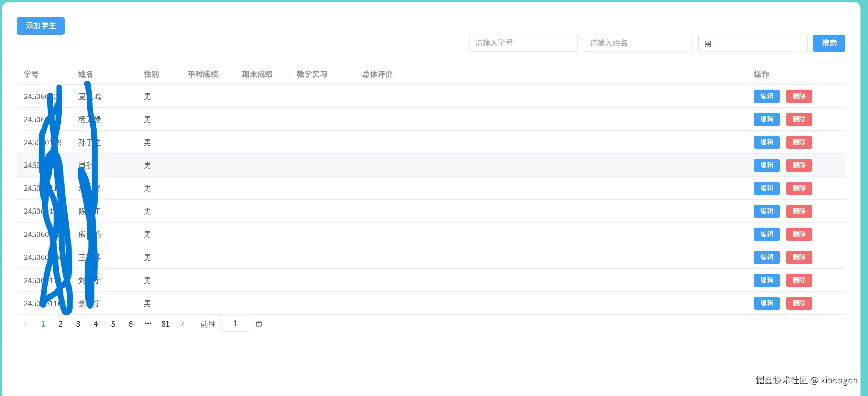Click the 姓名 column header

[86, 74]
